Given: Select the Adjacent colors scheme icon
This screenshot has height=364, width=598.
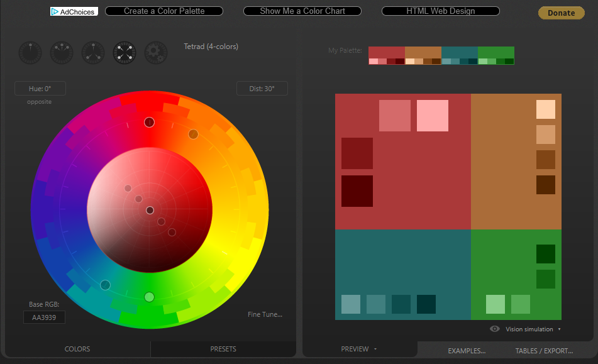Looking at the screenshot, I should pyautogui.click(x=62, y=53).
